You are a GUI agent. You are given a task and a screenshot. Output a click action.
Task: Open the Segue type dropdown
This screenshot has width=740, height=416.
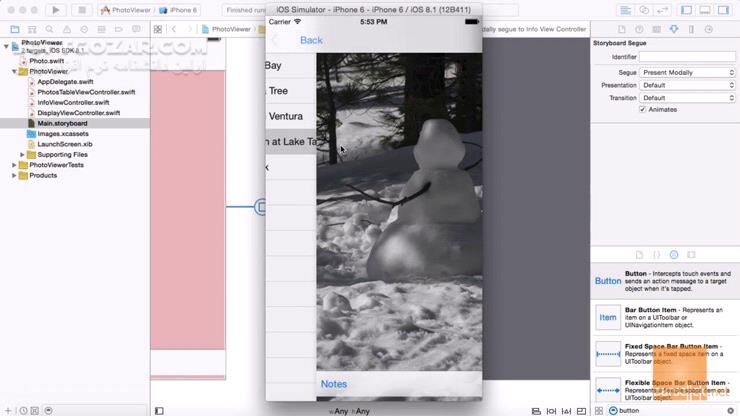point(687,73)
